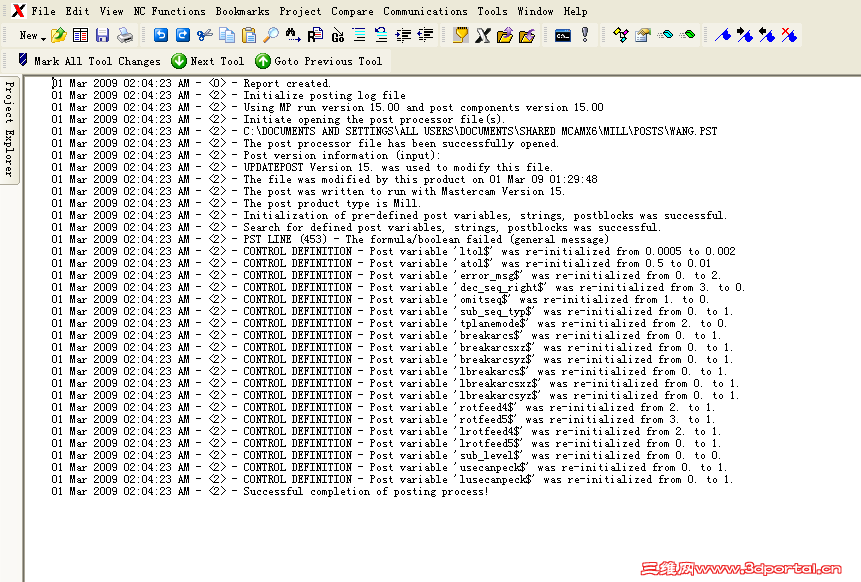
Task: Click the Save diskette icon
Action: [x=101, y=34]
